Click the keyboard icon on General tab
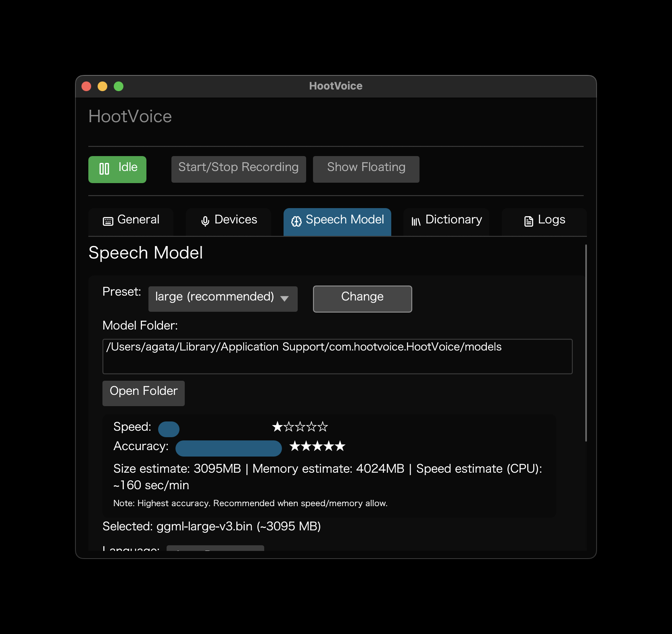The image size is (672, 634). pos(108,221)
